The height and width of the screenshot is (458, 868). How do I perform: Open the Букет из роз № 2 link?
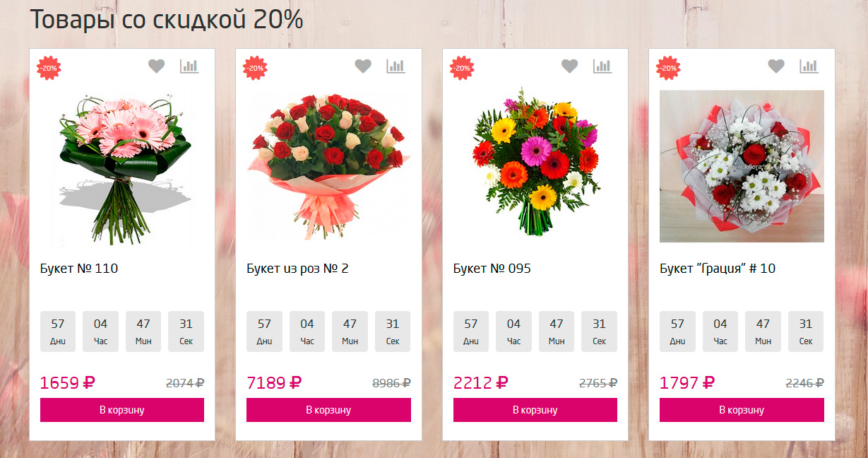pyautogui.click(x=297, y=269)
